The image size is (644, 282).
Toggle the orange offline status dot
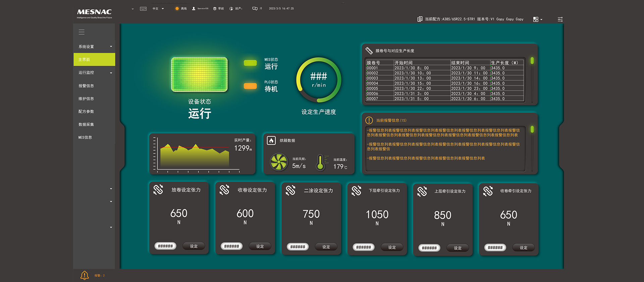tap(177, 9)
